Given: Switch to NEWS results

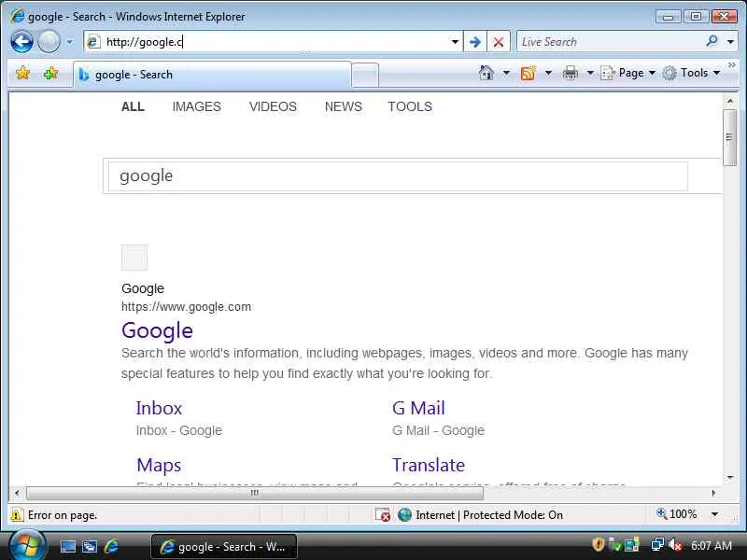Looking at the screenshot, I should click(x=343, y=106).
